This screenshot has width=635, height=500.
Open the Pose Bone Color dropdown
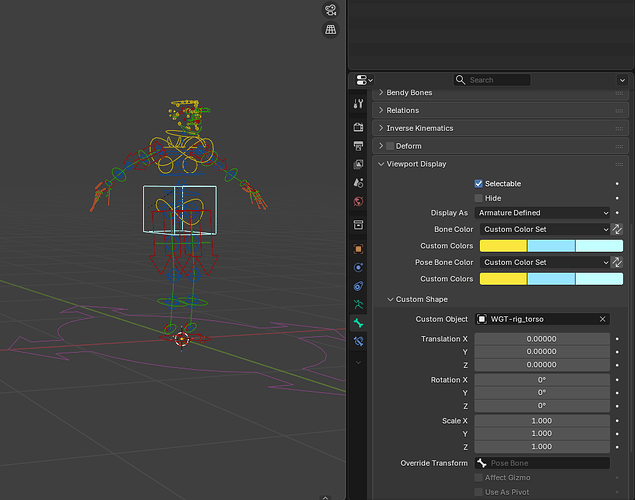coord(545,262)
